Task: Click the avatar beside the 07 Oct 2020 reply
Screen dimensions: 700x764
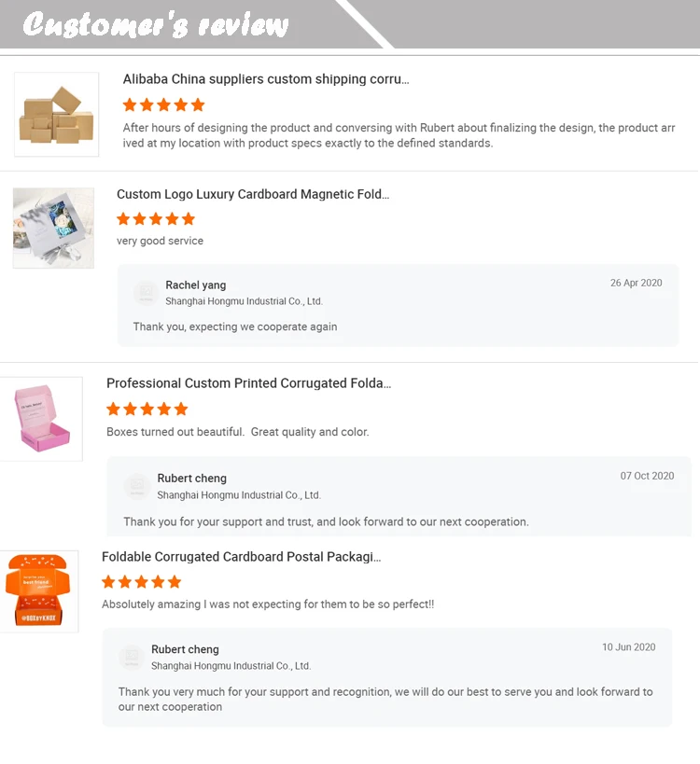Action: click(137, 486)
